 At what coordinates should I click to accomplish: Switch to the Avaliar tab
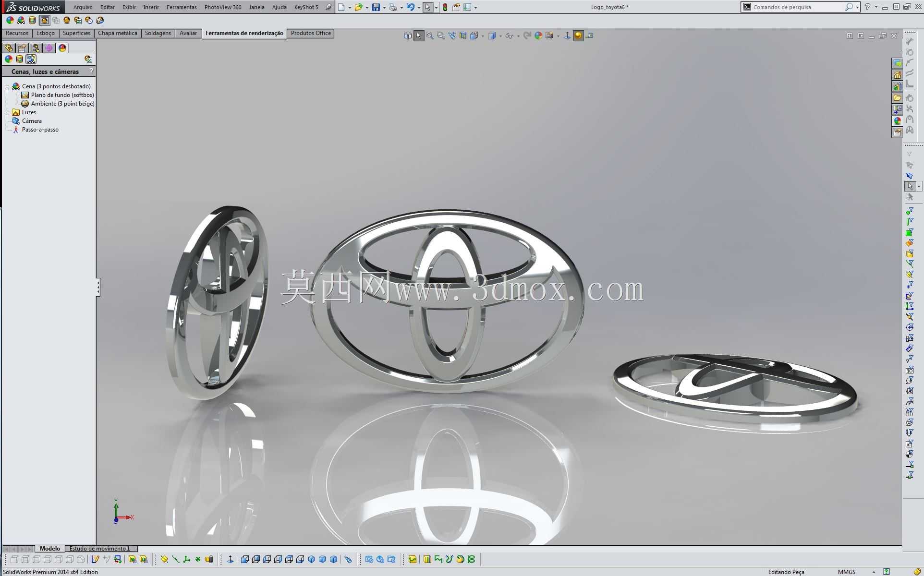point(188,33)
